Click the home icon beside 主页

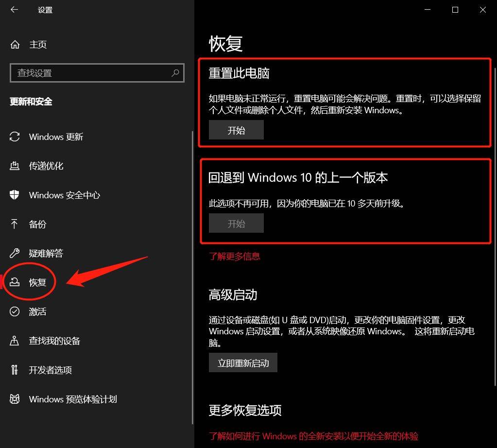(x=15, y=45)
